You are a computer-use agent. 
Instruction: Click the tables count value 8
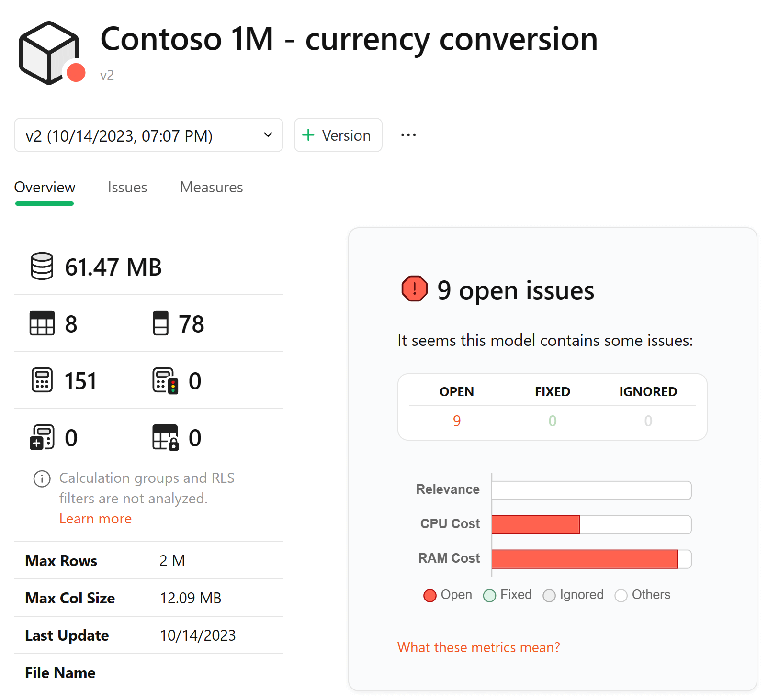click(x=71, y=324)
